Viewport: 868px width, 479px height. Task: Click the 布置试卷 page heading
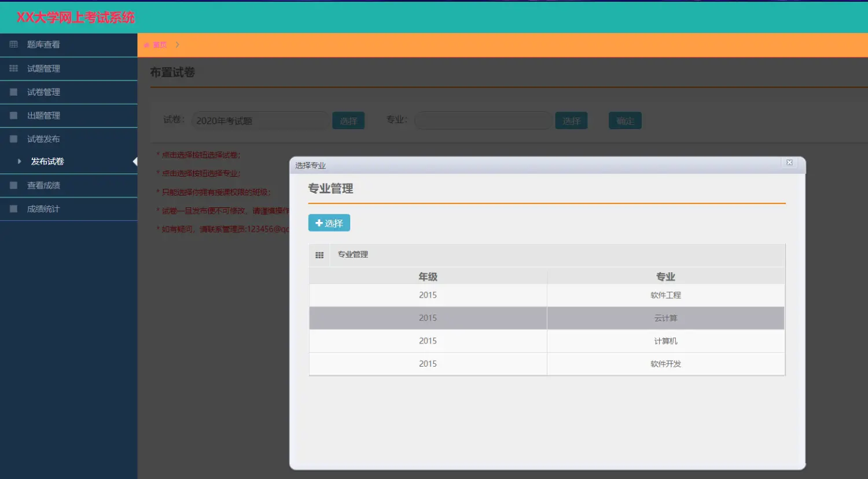[172, 72]
